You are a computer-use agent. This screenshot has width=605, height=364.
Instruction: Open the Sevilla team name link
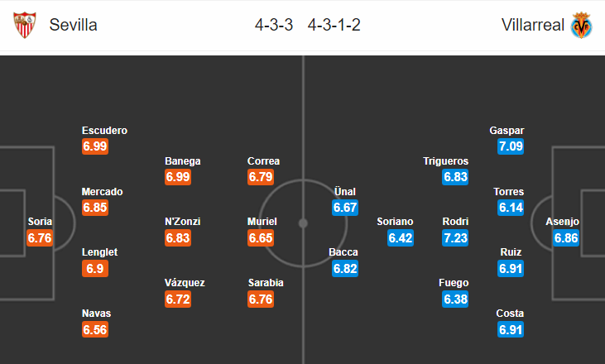[x=74, y=25]
